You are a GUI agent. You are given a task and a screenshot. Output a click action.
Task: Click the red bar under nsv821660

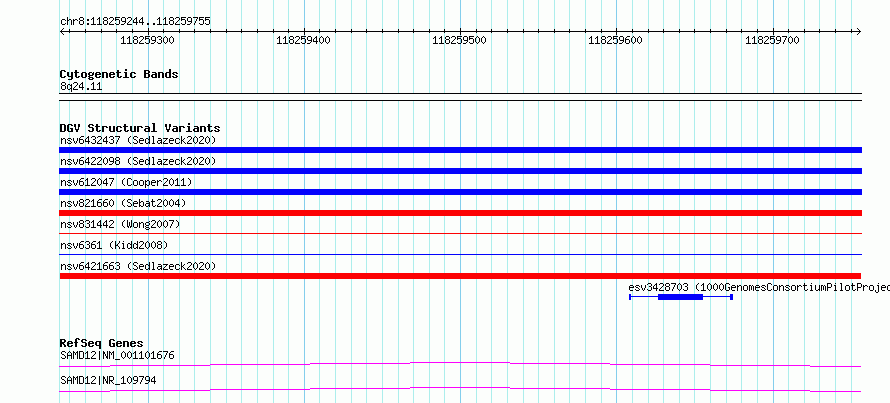pos(460,213)
